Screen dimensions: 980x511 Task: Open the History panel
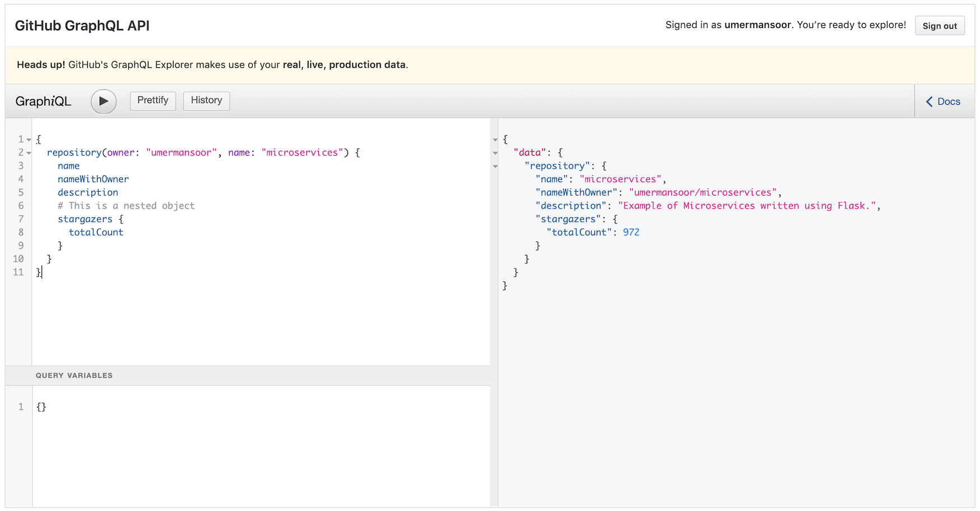click(x=206, y=101)
